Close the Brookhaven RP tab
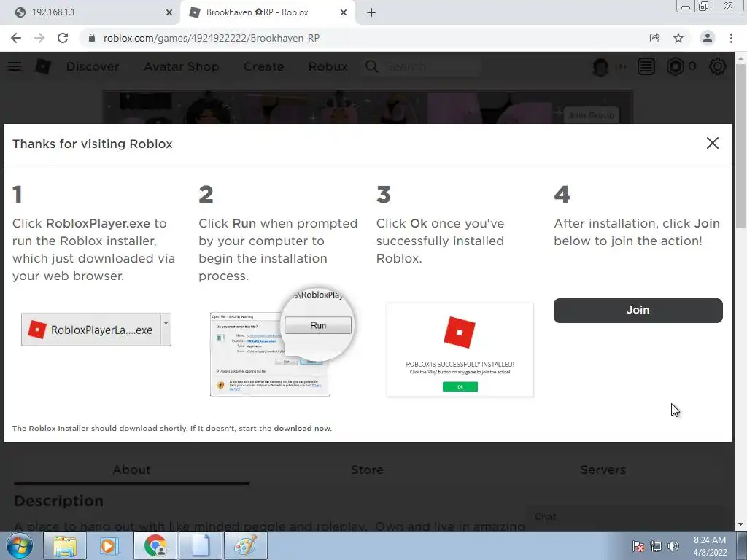The image size is (747, 560). pos(344,12)
